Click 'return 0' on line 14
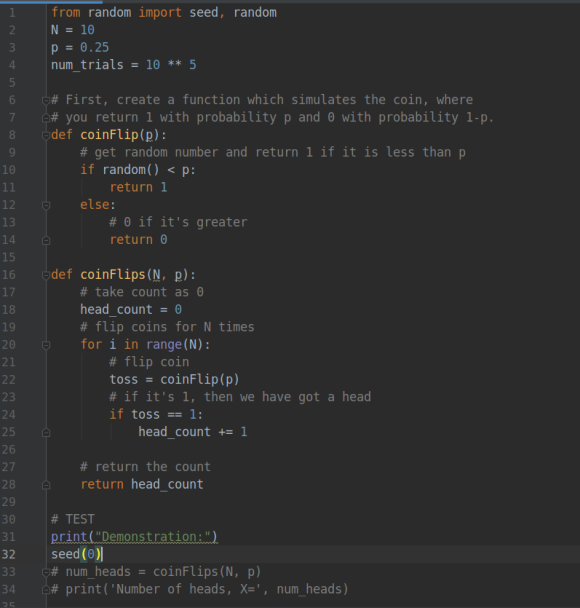This screenshot has height=608, width=580. pyautogui.click(x=138, y=240)
